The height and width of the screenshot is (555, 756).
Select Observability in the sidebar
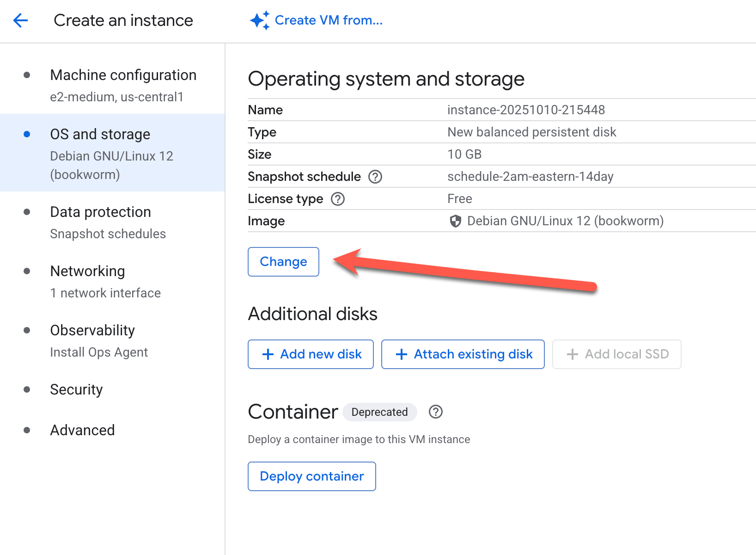tap(92, 330)
